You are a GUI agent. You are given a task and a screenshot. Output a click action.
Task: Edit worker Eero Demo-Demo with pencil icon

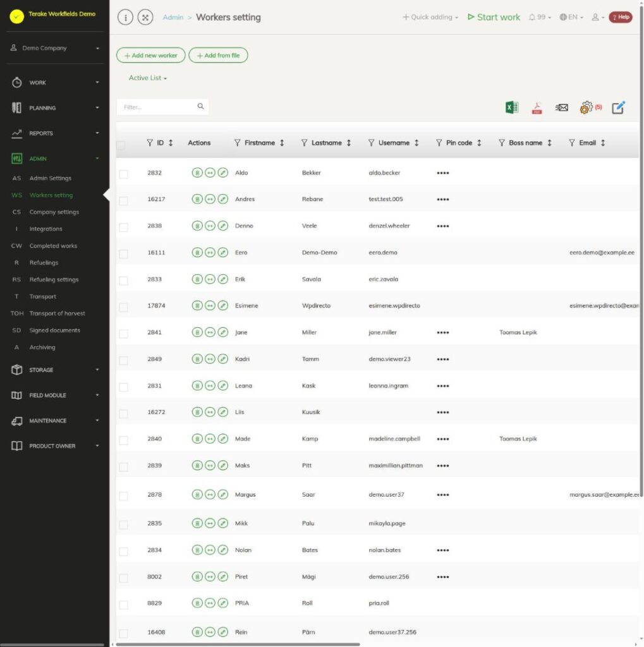[x=223, y=252]
